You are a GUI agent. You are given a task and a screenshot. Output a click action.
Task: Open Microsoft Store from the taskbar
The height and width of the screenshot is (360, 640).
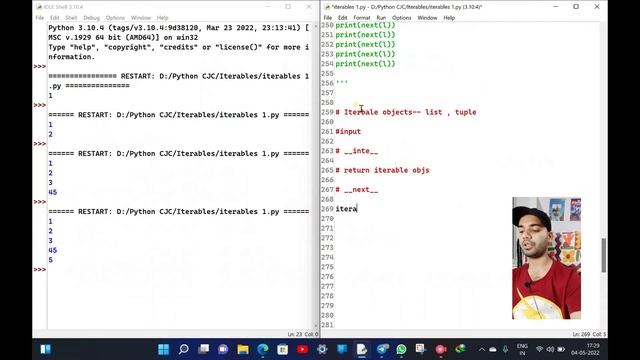[282, 349]
